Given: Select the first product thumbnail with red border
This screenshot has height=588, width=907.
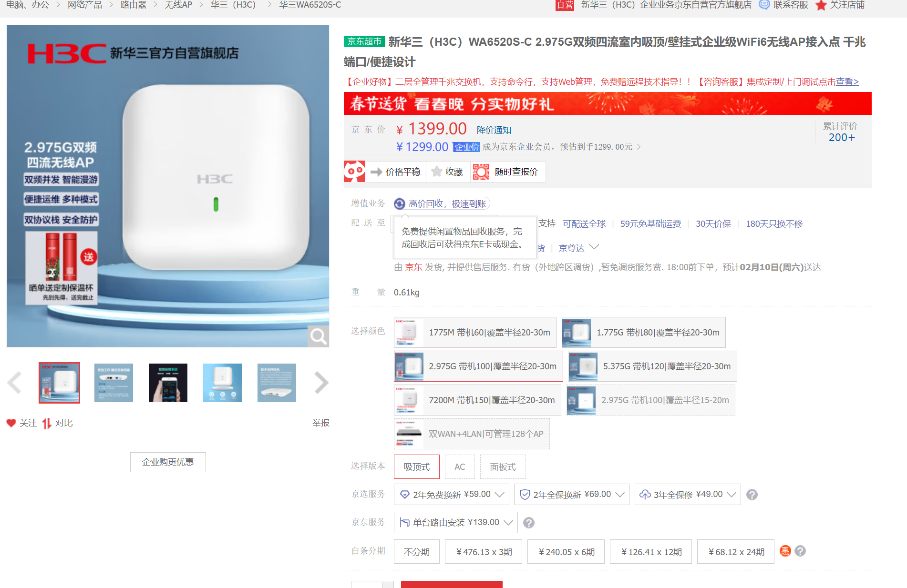Looking at the screenshot, I should pos(59,383).
